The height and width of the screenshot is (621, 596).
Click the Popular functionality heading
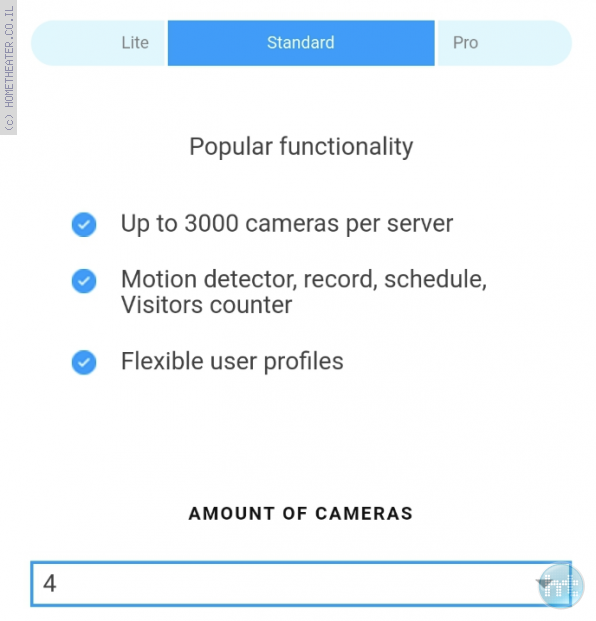(x=301, y=147)
